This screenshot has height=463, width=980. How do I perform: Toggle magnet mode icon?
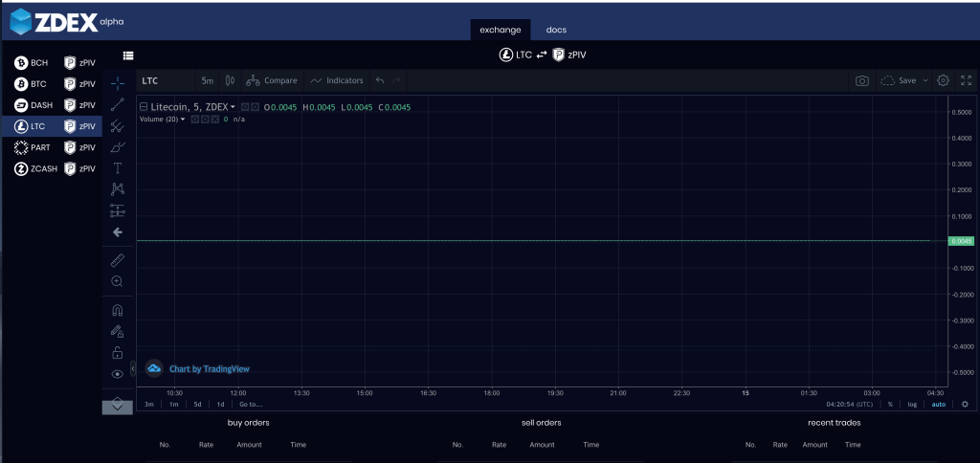point(117,310)
